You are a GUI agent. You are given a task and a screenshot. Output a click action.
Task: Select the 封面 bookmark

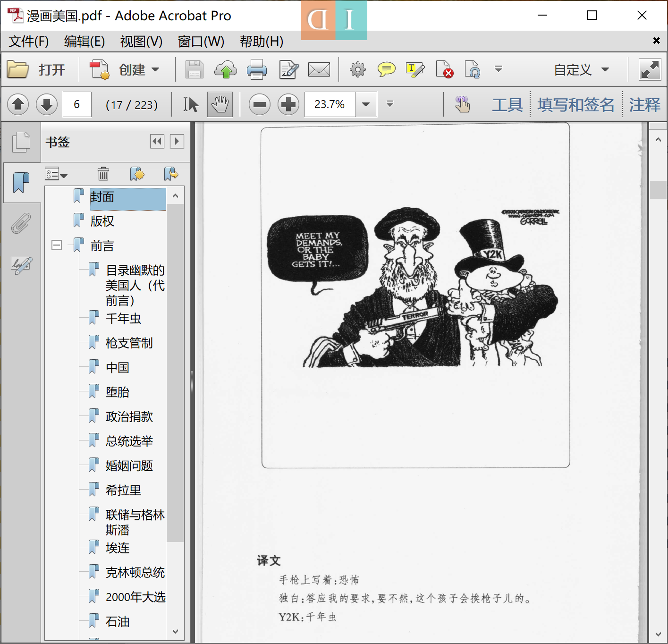(x=128, y=199)
